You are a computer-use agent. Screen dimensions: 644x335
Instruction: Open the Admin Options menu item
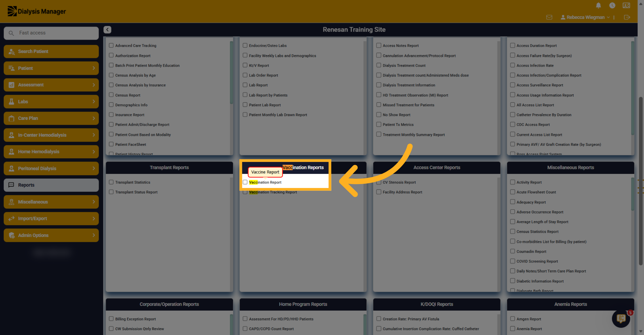pyautogui.click(x=51, y=235)
